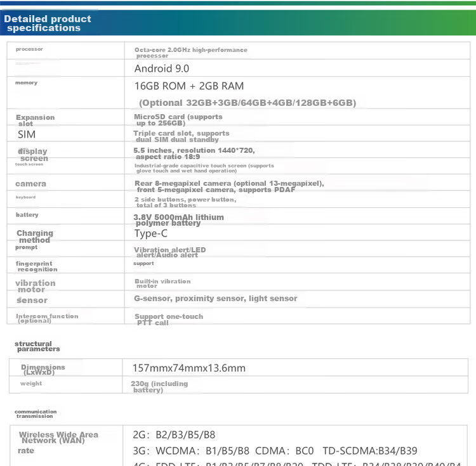Select the 'vibration motor' label
The width and height of the screenshot is (476, 466).
click(x=35, y=286)
